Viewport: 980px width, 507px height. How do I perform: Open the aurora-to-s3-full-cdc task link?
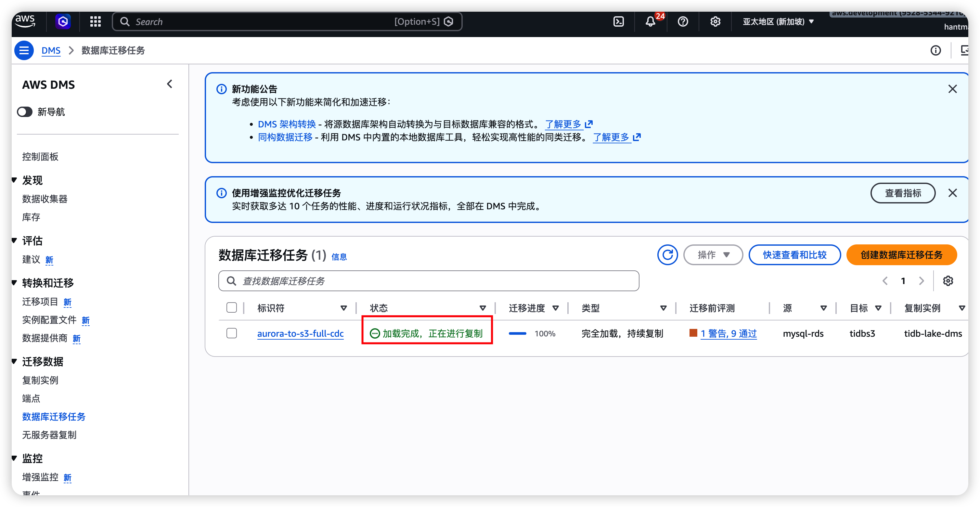tap(300, 333)
